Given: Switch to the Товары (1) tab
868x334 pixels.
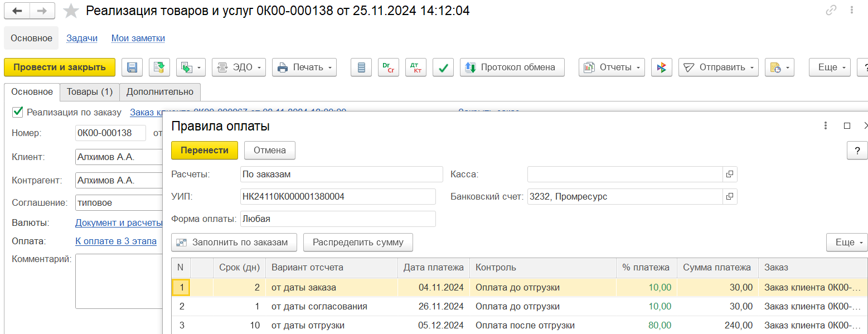Looking at the screenshot, I should 90,91.
